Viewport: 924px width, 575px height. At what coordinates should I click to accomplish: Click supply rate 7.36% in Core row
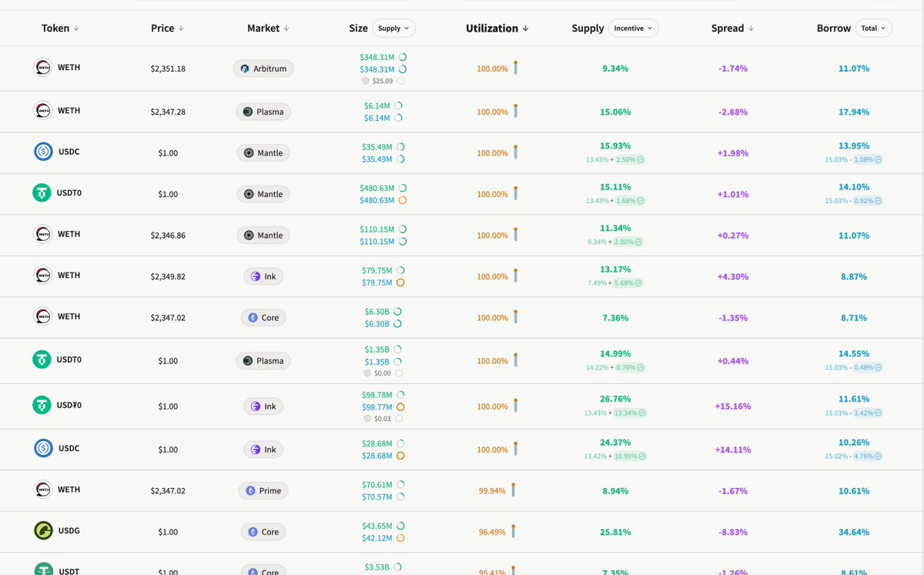615,318
